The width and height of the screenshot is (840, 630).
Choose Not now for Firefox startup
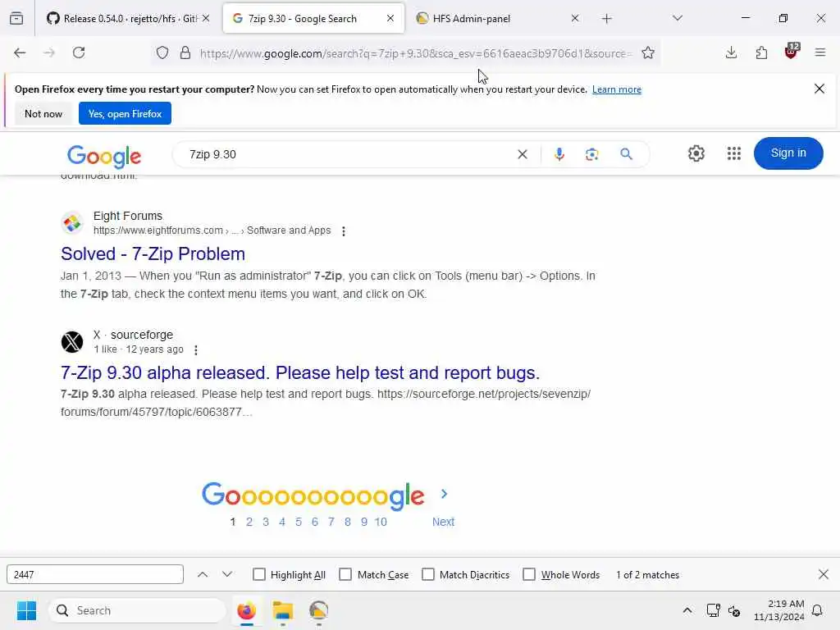[x=43, y=113]
